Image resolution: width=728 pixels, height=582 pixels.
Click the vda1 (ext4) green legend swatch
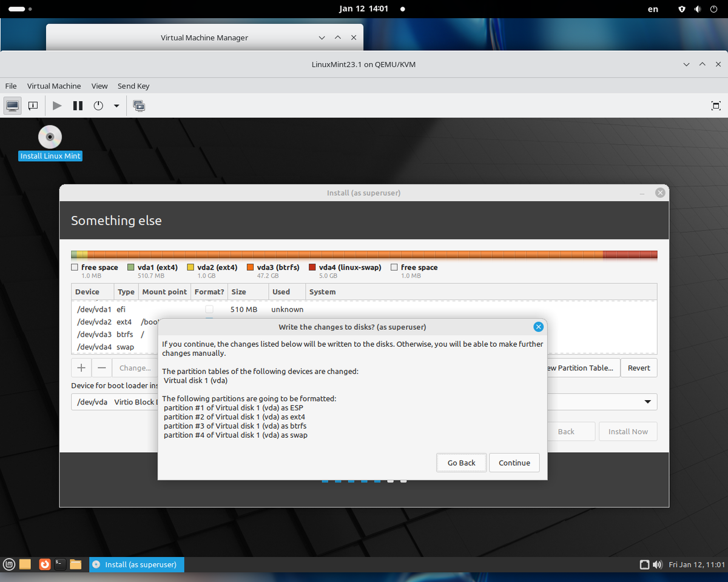pos(131,267)
